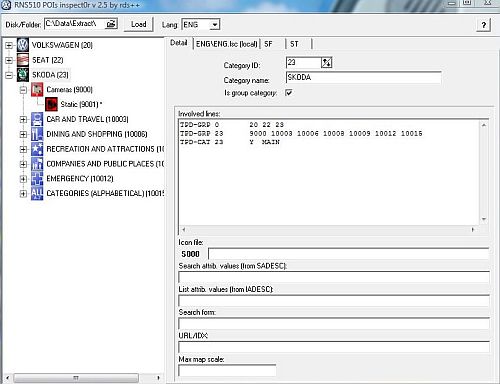Click the Static (9001) camera icon
500x384 pixels.
[51, 104]
